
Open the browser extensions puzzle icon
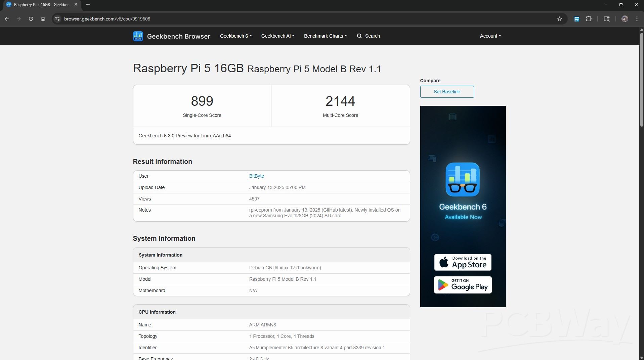(x=589, y=19)
